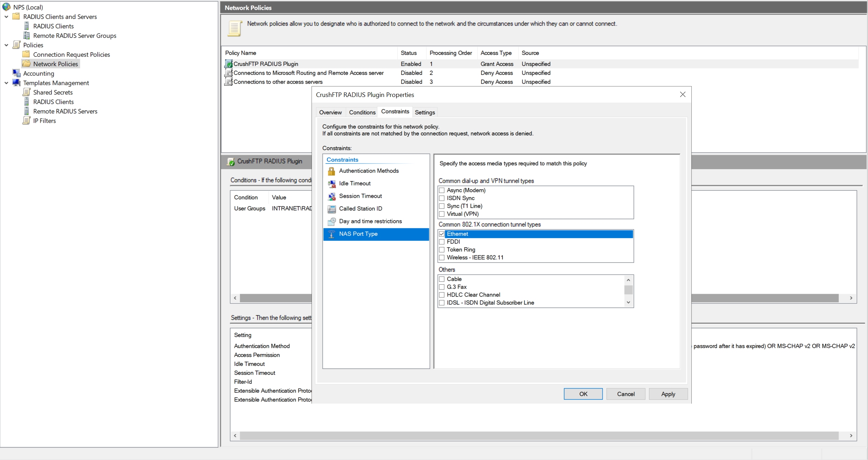Click the Day and time restrictions clock icon
This screenshot has height=460, width=868.
pos(332,221)
